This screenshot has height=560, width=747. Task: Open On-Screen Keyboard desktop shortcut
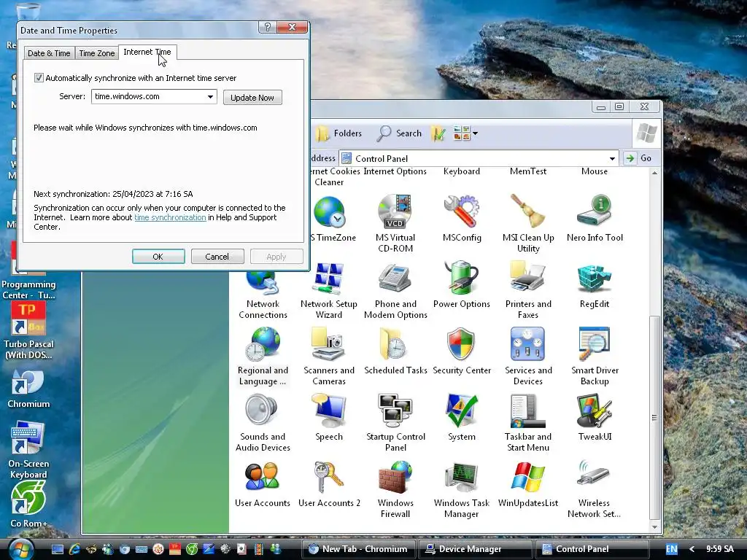click(x=28, y=451)
